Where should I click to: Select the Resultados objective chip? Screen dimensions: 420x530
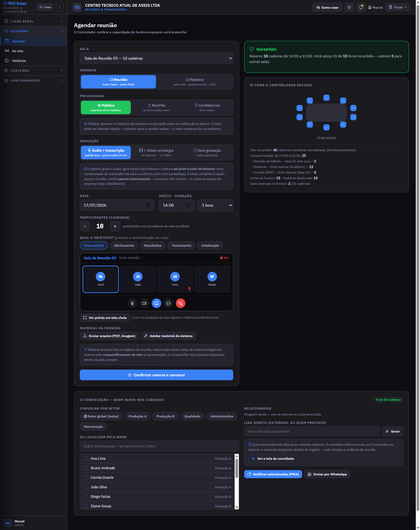coord(153,246)
